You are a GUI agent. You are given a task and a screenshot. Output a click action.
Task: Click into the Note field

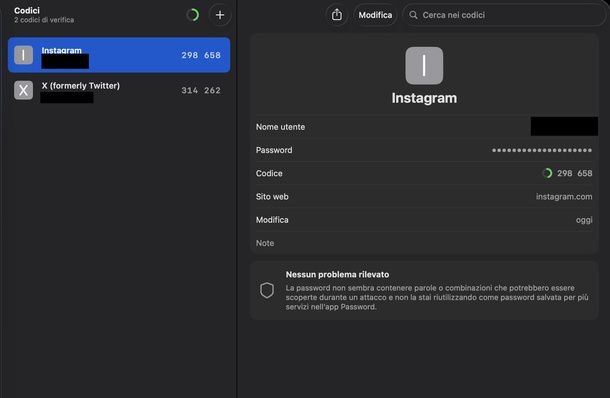(x=424, y=243)
